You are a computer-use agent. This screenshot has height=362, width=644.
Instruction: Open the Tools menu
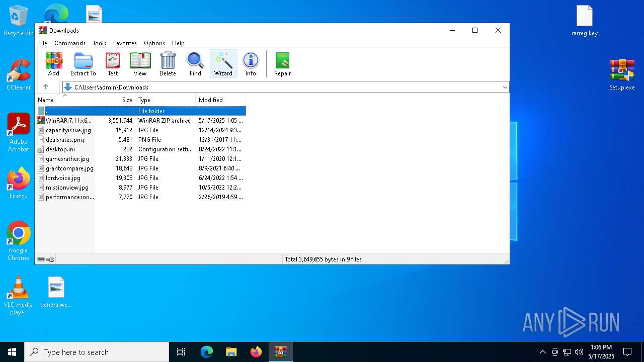click(x=99, y=43)
